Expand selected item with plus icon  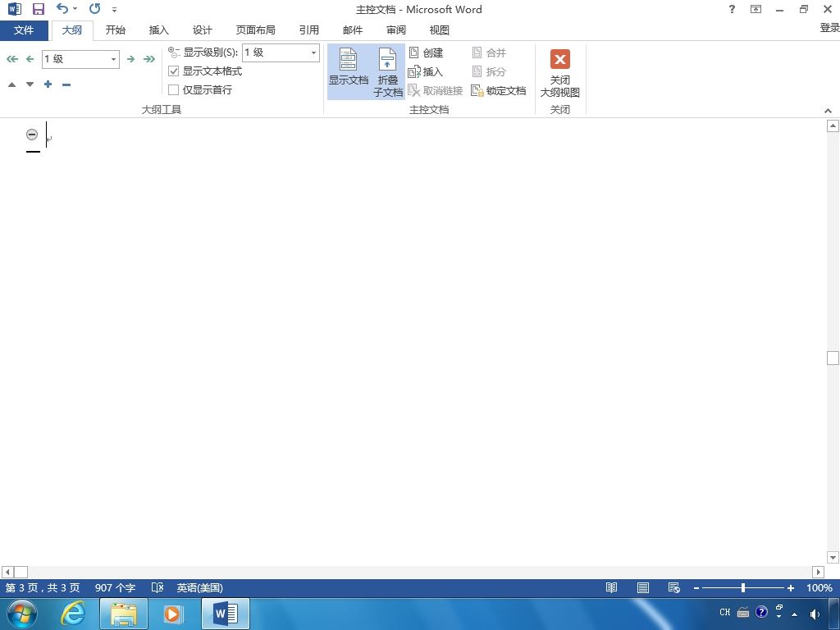[x=48, y=84]
